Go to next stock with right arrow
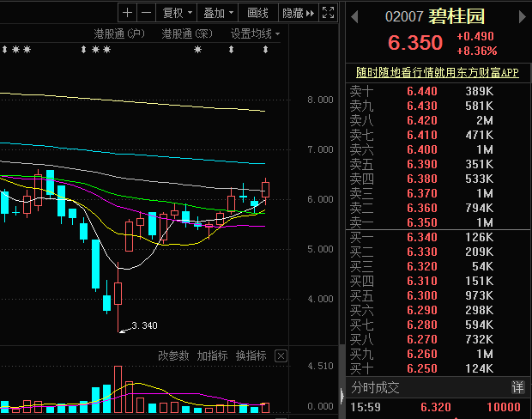 (523, 16)
